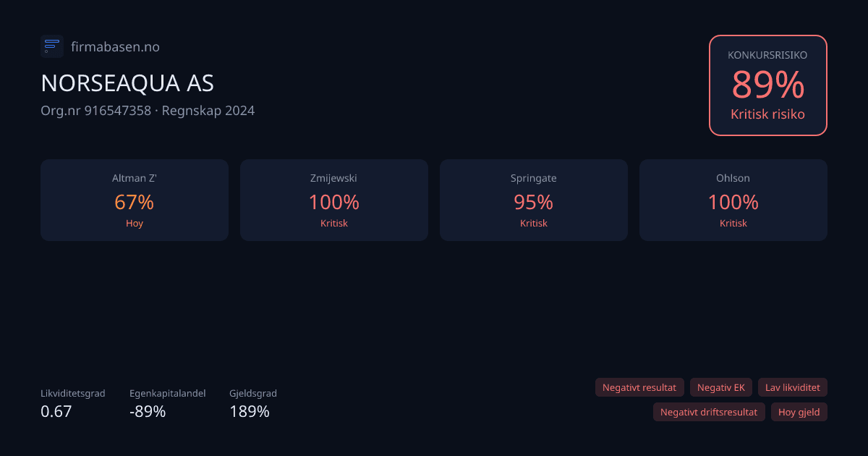
Task: Select the Lav likviditet tag
Action: coord(792,387)
